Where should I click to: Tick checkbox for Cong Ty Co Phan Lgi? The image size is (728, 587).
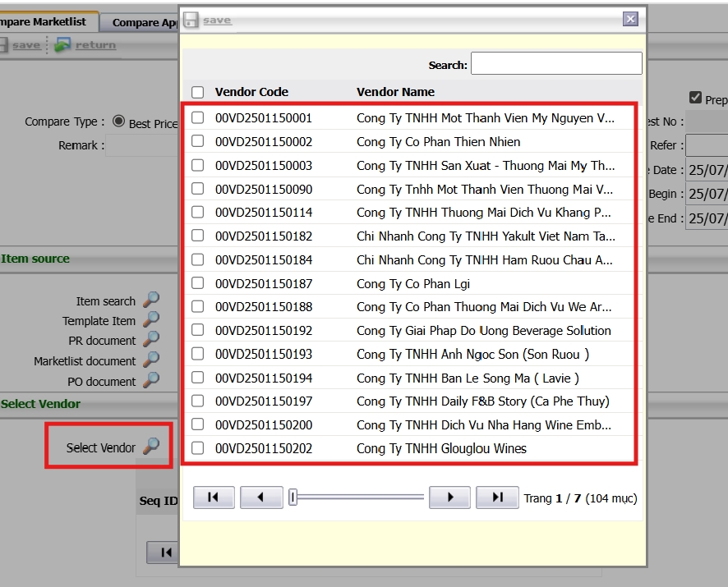[x=197, y=283]
